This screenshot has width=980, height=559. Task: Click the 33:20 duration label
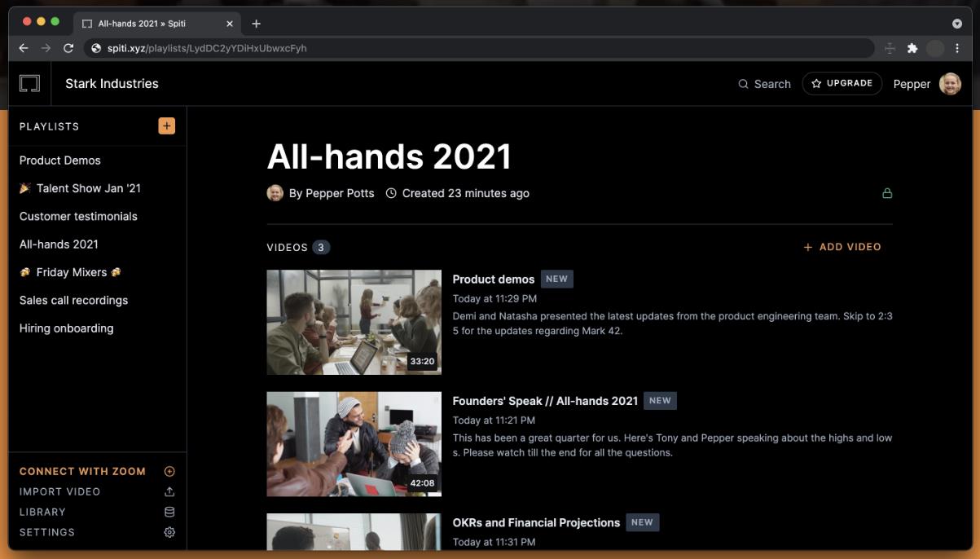422,362
